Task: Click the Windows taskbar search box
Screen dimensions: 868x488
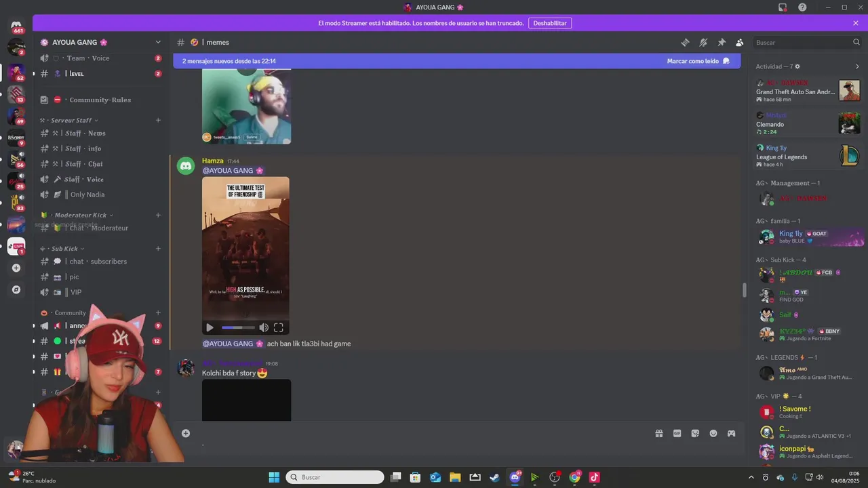Action: click(x=335, y=477)
